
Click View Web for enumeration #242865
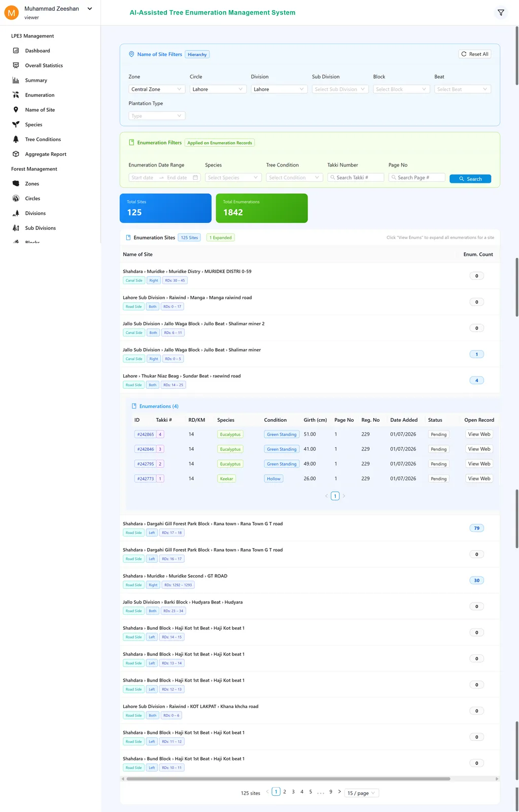(x=479, y=434)
